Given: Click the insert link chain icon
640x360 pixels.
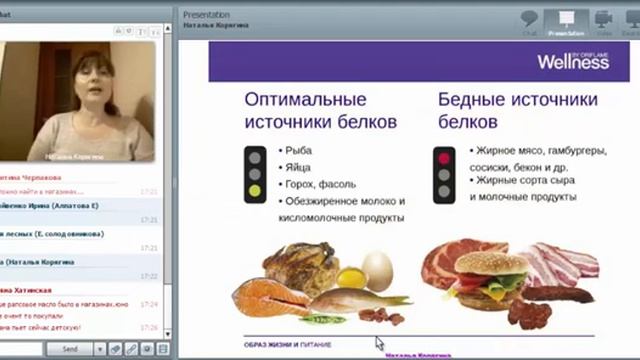Looking at the screenshot, I should pyautogui.click(x=131, y=349).
